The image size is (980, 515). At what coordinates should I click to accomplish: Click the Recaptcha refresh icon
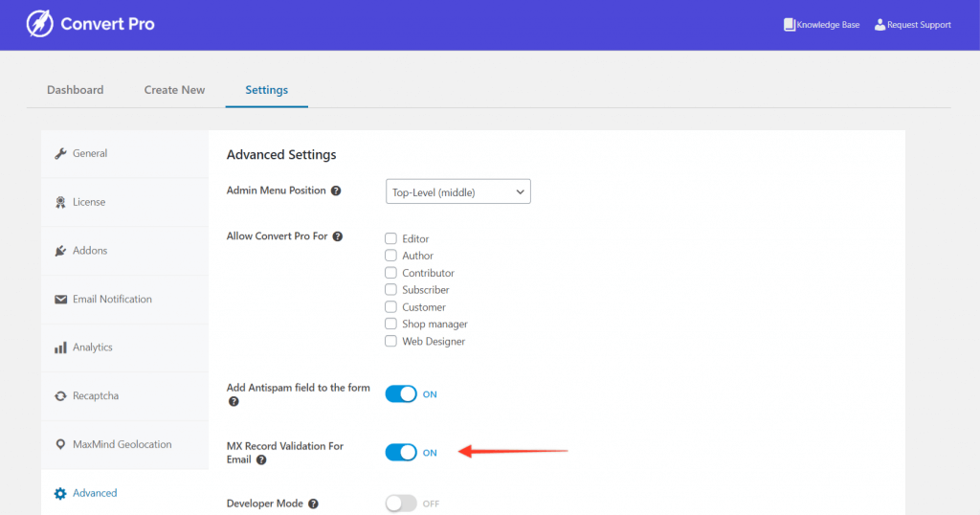point(60,396)
